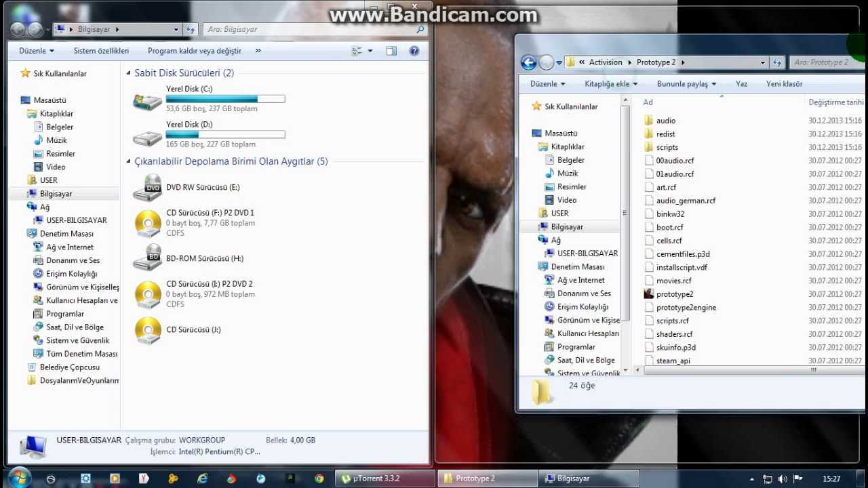Select CD Sürücüsü (F:) P2 DVD 1
The image size is (868, 488).
pyautogui.click(x=195, y=223)
